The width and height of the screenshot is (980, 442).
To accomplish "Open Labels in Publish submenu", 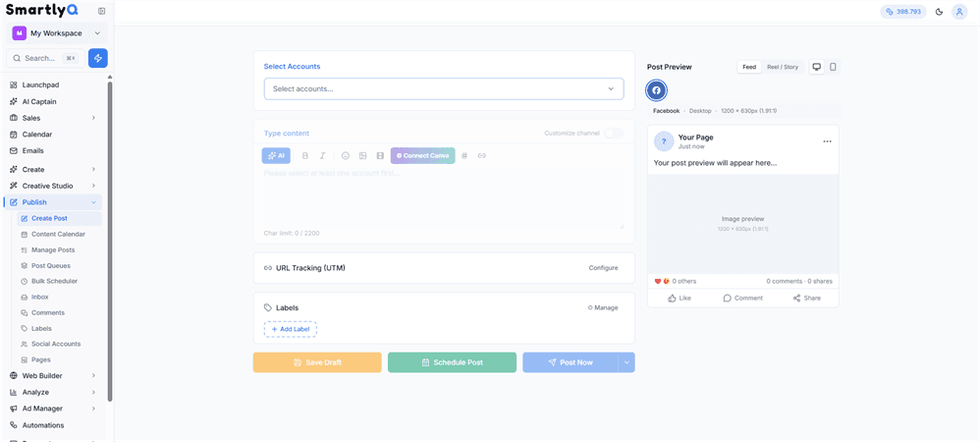I will tap(59, 328).
